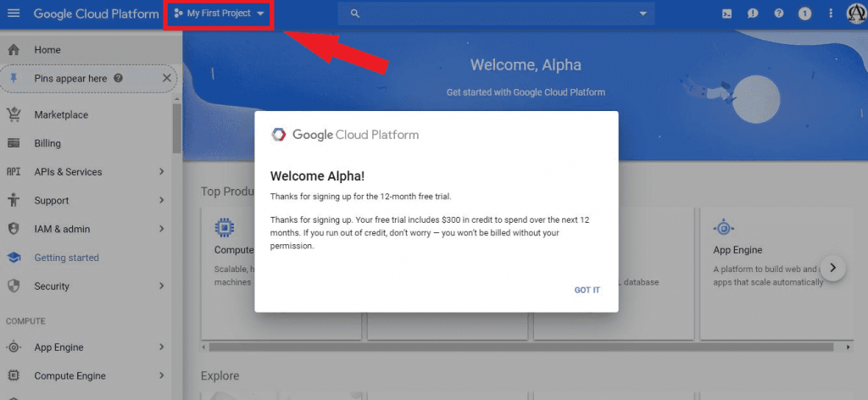Image resolution: width=868 pixels, height=400 pixels.
Task: Click the Marketplace cart icon
Action: click(14, 114)
